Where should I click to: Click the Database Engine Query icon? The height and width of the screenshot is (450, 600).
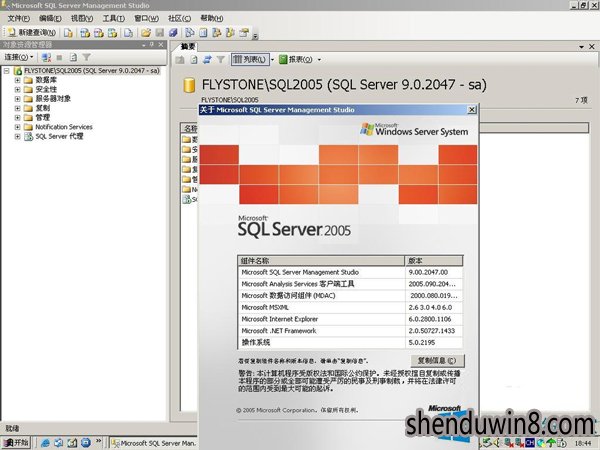[68, 33]
